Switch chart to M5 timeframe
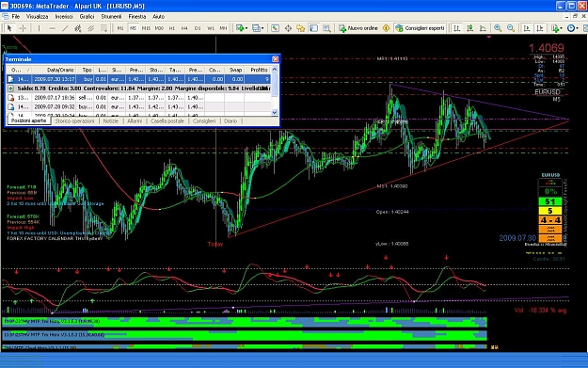The height and width of the screenshot is (368, 588). click(134, 28)
